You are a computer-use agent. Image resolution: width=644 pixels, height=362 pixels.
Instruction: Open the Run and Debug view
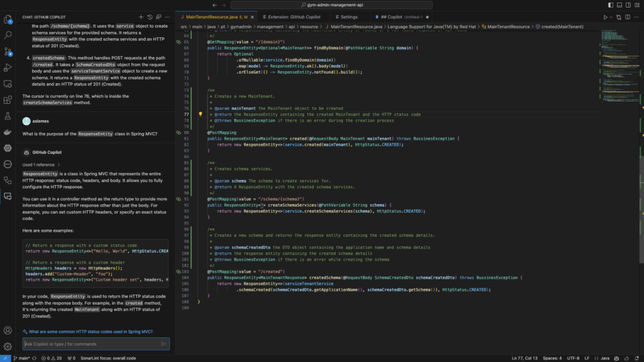click(8, 67)
